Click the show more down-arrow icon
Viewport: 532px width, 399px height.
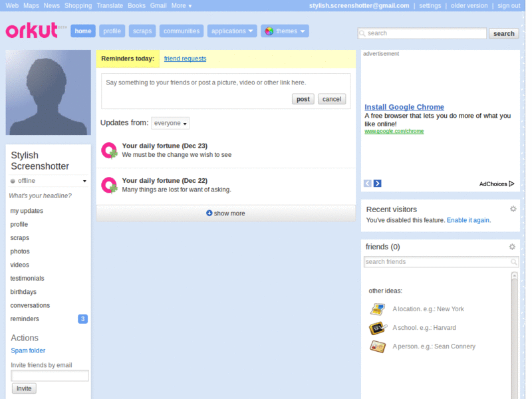click(x=209, y=213)
